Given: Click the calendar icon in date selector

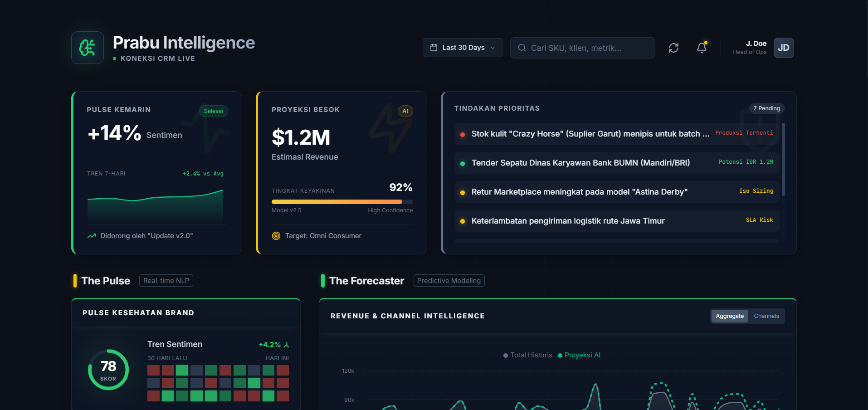Looking at the screenshot, I should (x=434, y=48).
